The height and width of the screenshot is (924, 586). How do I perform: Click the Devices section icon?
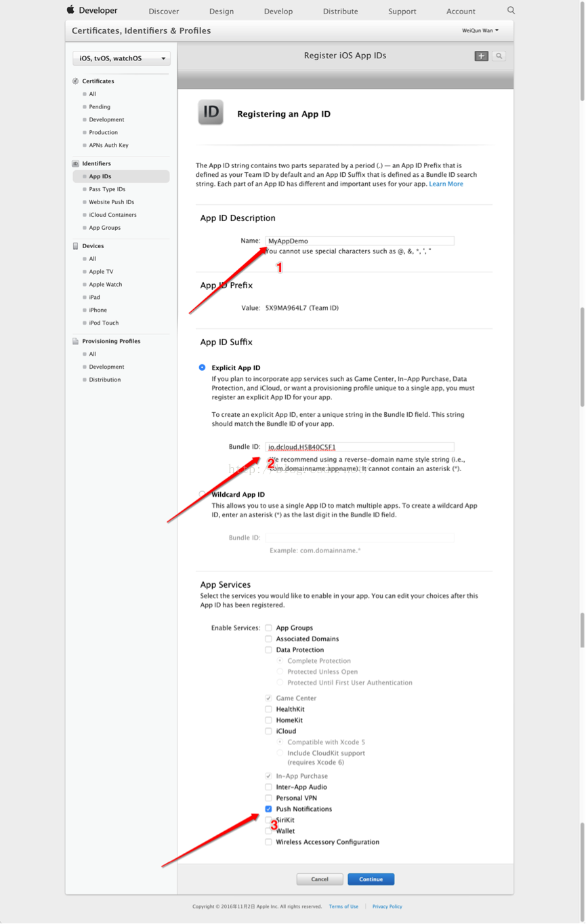tap(75, 246)
